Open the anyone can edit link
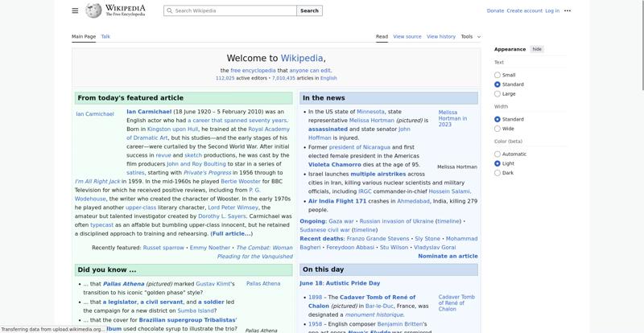Viewport: 644px width, 333px height. point(310,71)
